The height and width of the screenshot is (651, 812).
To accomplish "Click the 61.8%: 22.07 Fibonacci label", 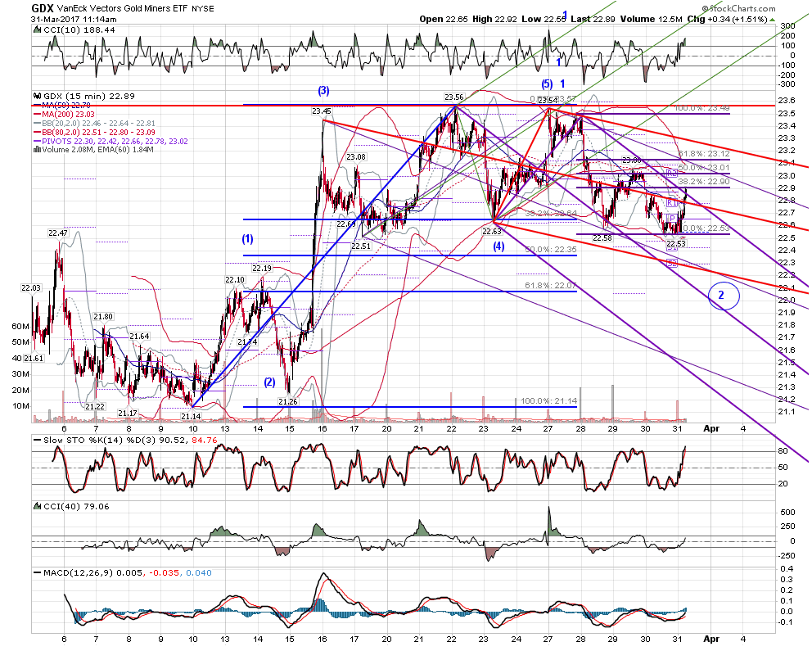I will coord(551,285).
